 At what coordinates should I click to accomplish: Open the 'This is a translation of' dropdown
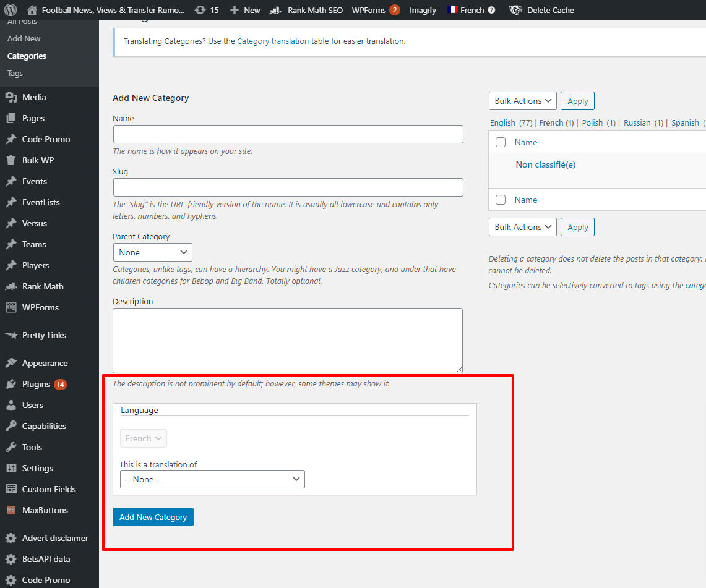(x=212, y=479)
